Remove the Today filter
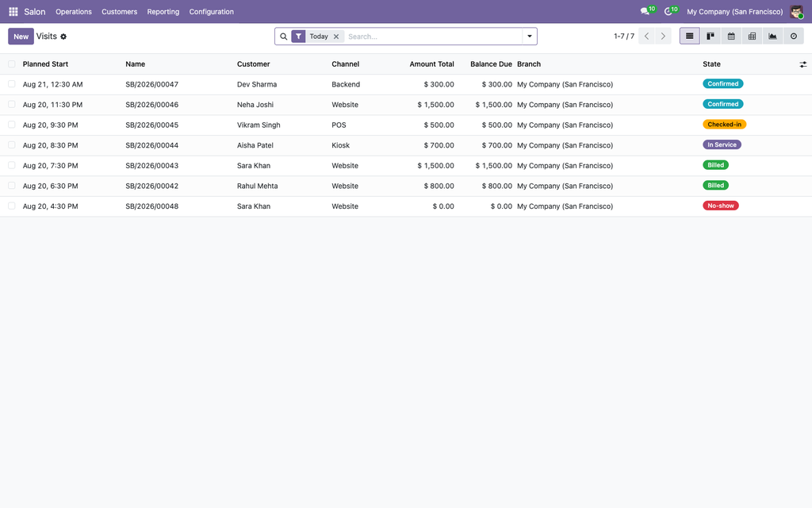The width and height of the screenshot is (812, 508). [x=336, y=37]
